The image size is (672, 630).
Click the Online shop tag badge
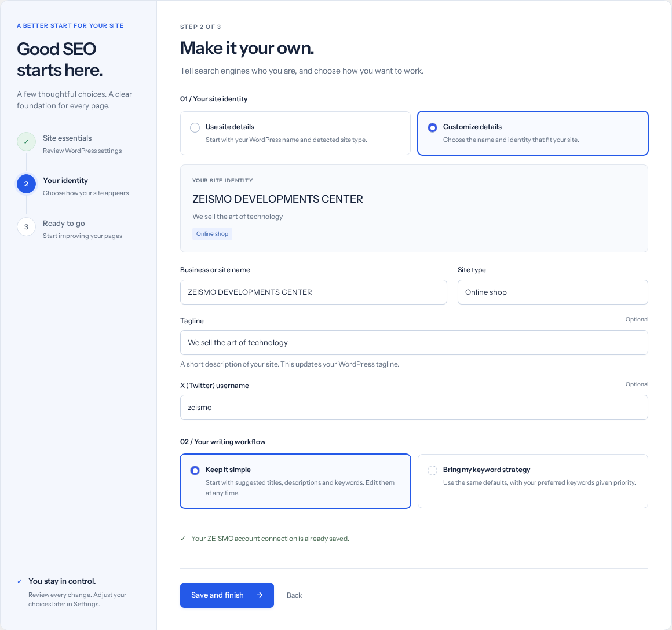point(212,234)
